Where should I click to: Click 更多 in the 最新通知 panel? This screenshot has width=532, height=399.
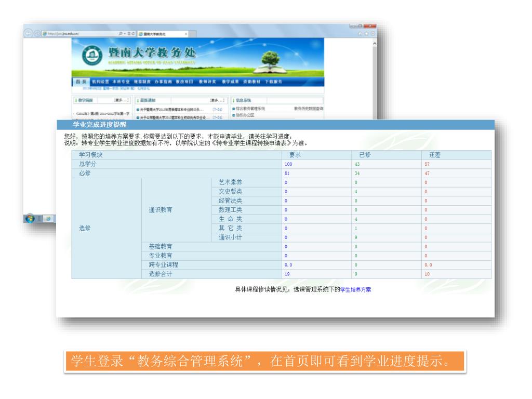[x=217, y=100]
